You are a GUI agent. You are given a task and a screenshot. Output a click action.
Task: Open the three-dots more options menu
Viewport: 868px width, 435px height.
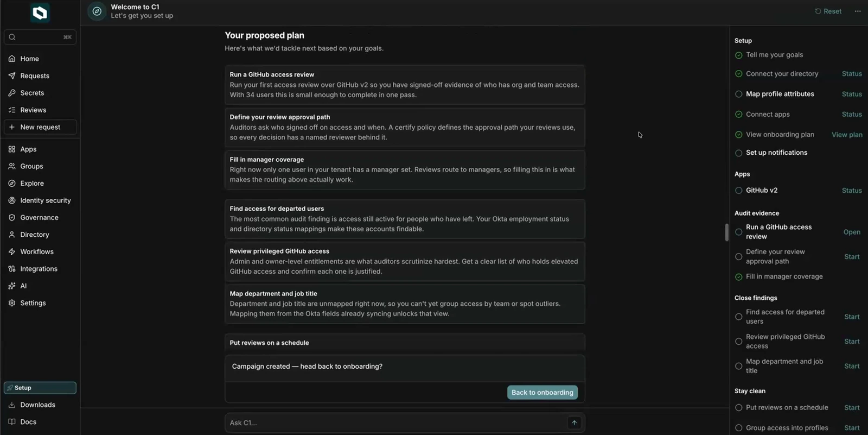point(858,11)
